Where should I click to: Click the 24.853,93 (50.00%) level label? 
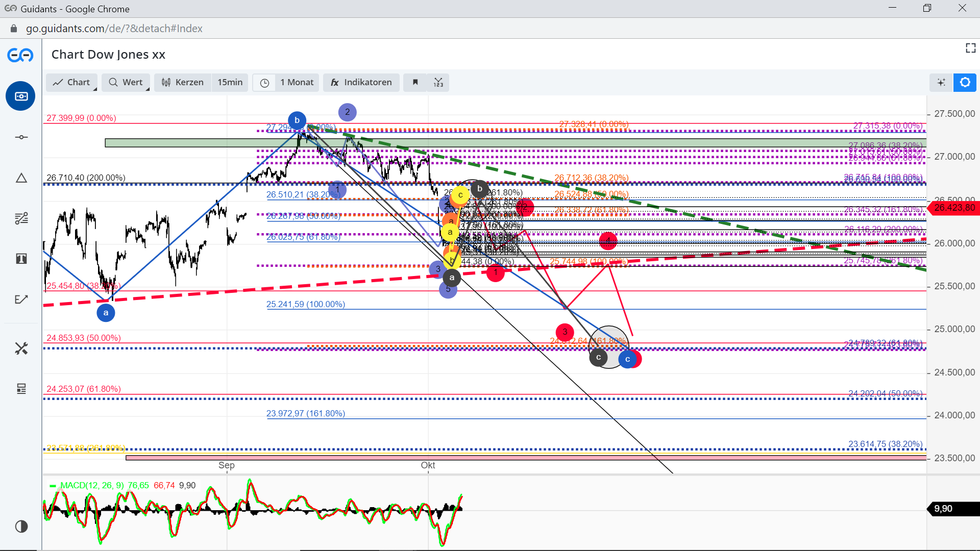[84, 338]
